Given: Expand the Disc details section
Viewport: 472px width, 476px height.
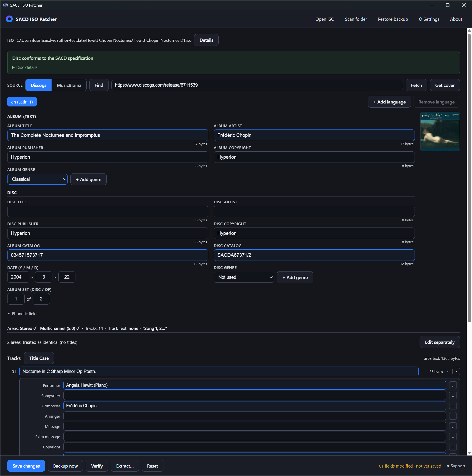Looking at the screenshot, I should 25,67.
